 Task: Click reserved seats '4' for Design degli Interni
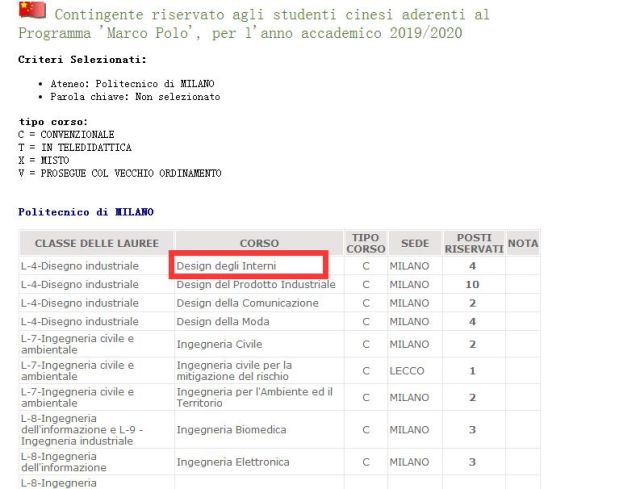point(472,266)
